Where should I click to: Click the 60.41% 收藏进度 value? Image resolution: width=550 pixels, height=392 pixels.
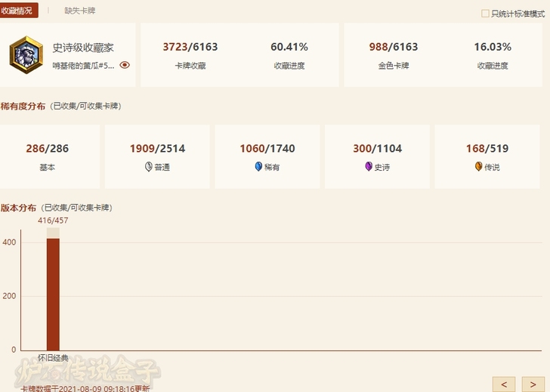click(289, 47)
